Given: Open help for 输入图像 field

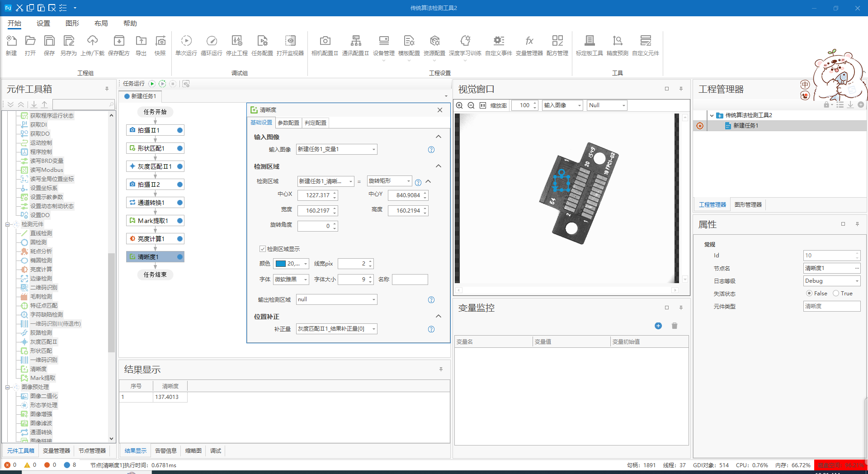Looking at the screenshot, I should 431,150.
